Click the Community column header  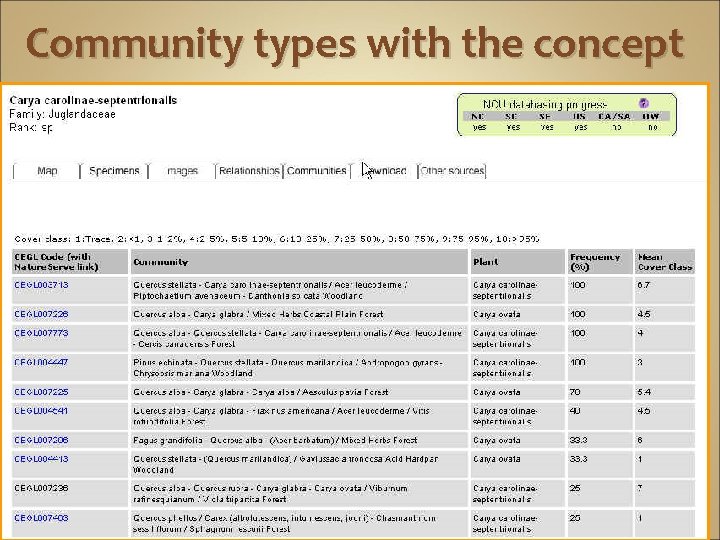pyautogui.click(x=299, y=262)
